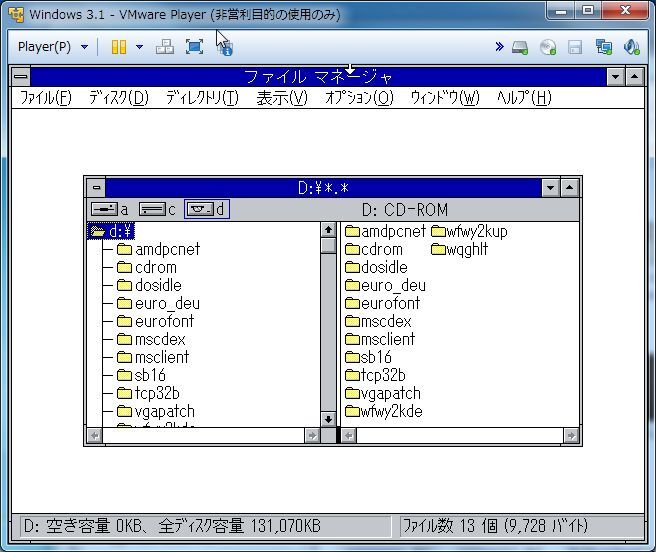
Task: Open the 表示(V) menu
Action: [282, 98]
